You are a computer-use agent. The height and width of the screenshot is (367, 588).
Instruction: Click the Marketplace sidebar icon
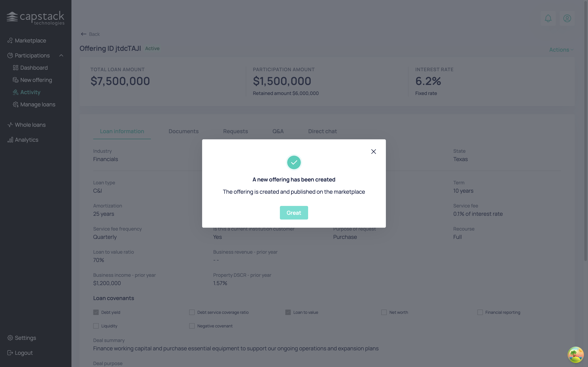coord(10,41)
